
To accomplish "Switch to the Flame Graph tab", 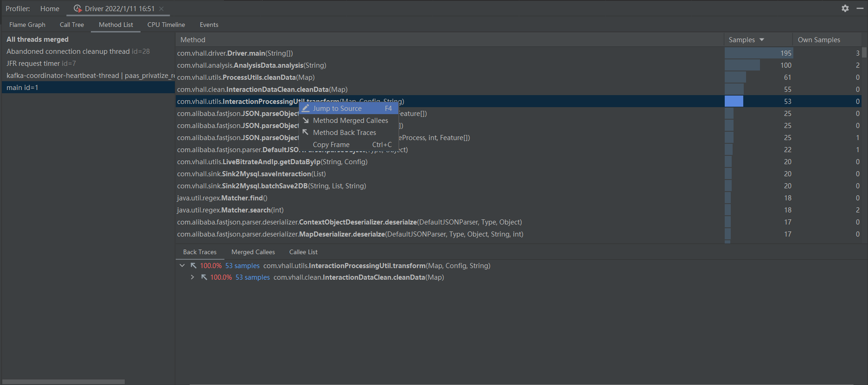I will tap(27, 25).
